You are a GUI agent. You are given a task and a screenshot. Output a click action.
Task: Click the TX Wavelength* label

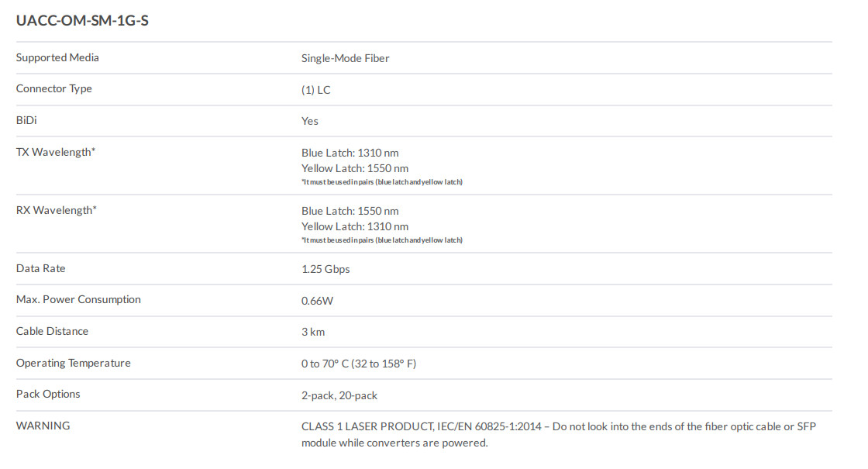click(56, 152)
